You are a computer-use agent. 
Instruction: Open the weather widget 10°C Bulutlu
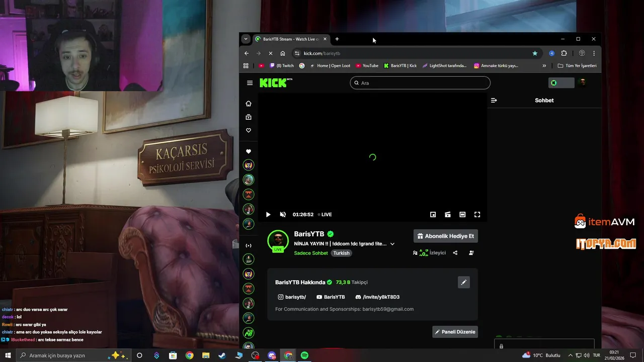click(541, 355)
